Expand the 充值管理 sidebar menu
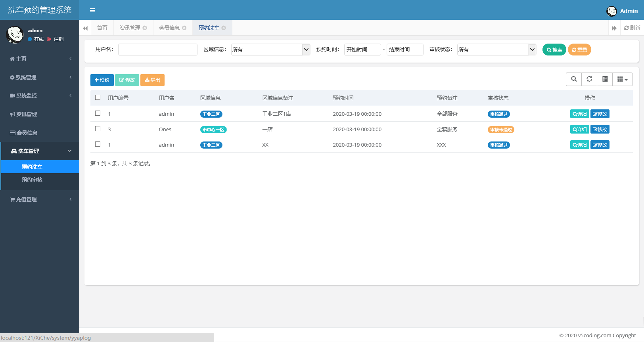Screen dimensions: 644x342 pyautogui.click(x=40, y=199)
